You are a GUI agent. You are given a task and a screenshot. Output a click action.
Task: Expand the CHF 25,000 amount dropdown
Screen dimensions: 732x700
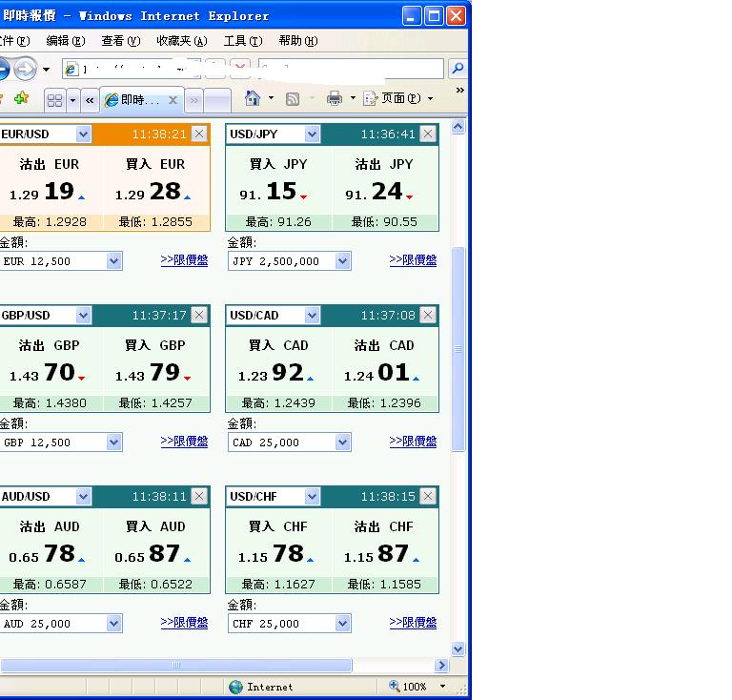click(343, 624)
